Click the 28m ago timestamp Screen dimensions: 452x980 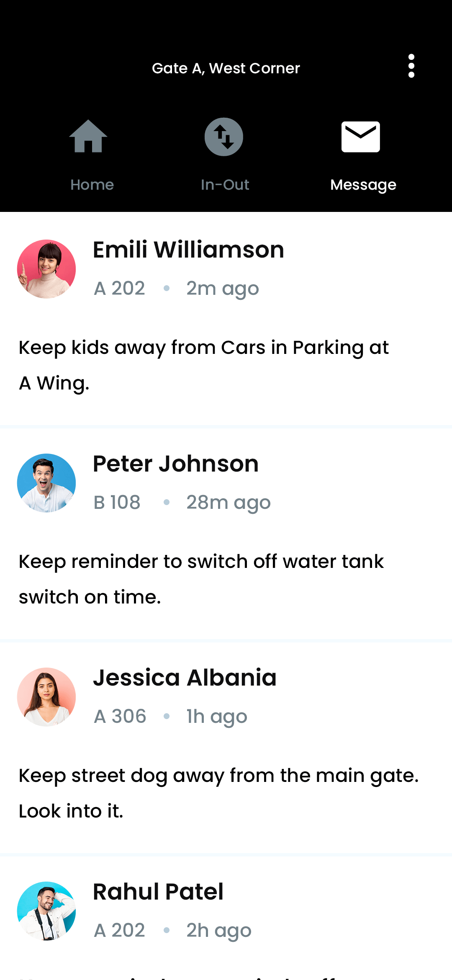[229, 502]
